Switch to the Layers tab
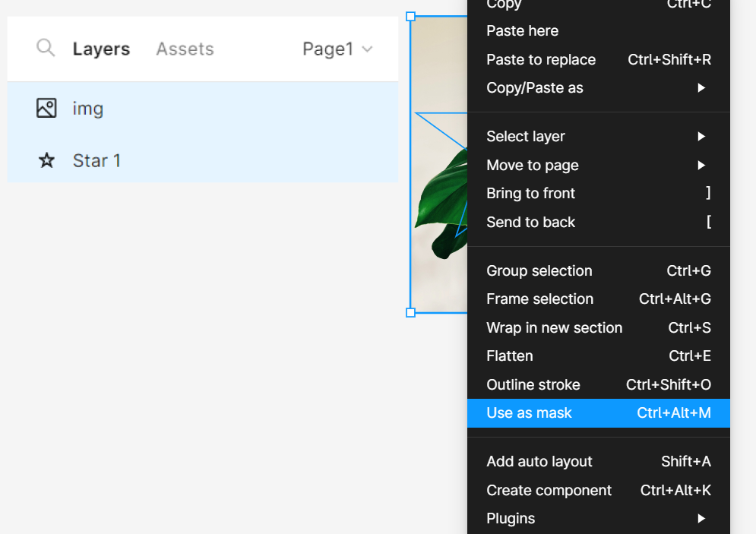 tap(101, 49)
